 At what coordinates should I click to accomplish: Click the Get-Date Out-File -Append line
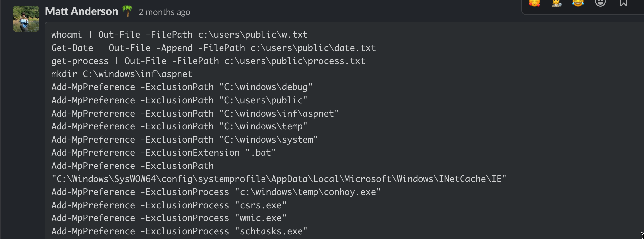tap(214, 48)
